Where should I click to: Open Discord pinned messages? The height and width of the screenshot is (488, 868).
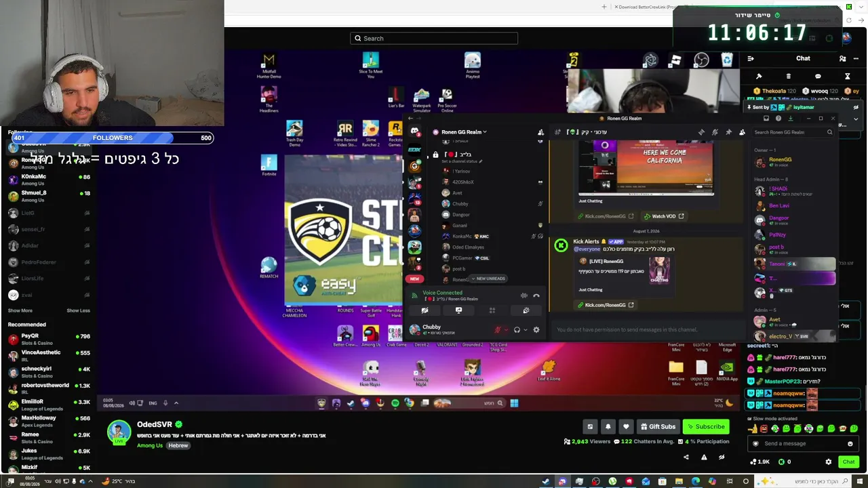click(x=728, y=132)
